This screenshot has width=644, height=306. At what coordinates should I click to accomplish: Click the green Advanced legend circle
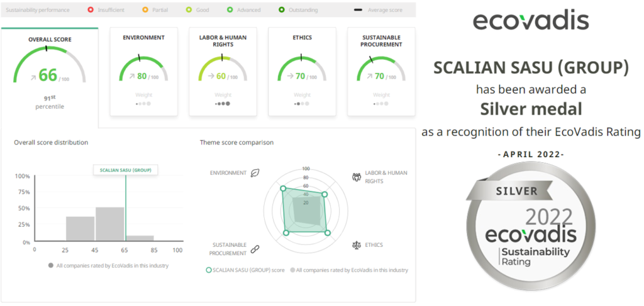coord(230,10)
